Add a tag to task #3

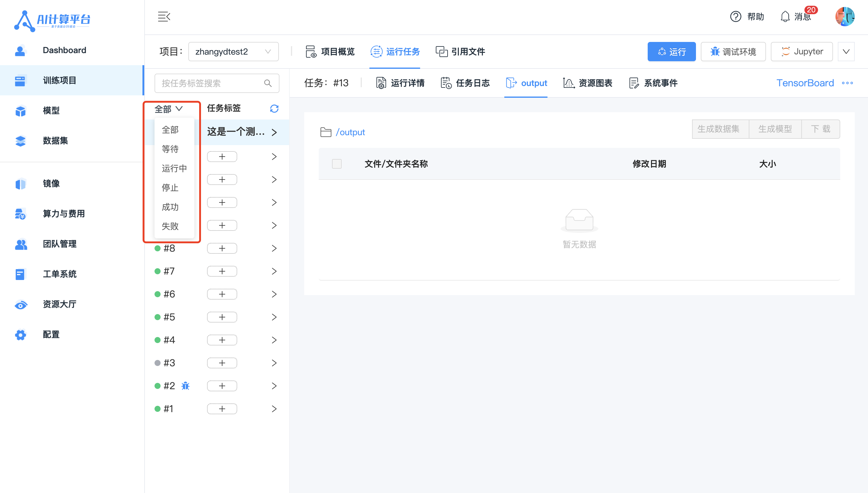click(x=222, y=363)
